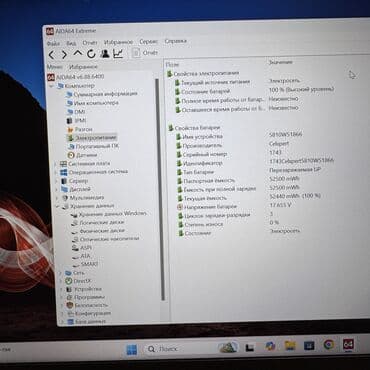Switch to the Избранное panel tab
The image size is (370, 370).
coord(83,67)
